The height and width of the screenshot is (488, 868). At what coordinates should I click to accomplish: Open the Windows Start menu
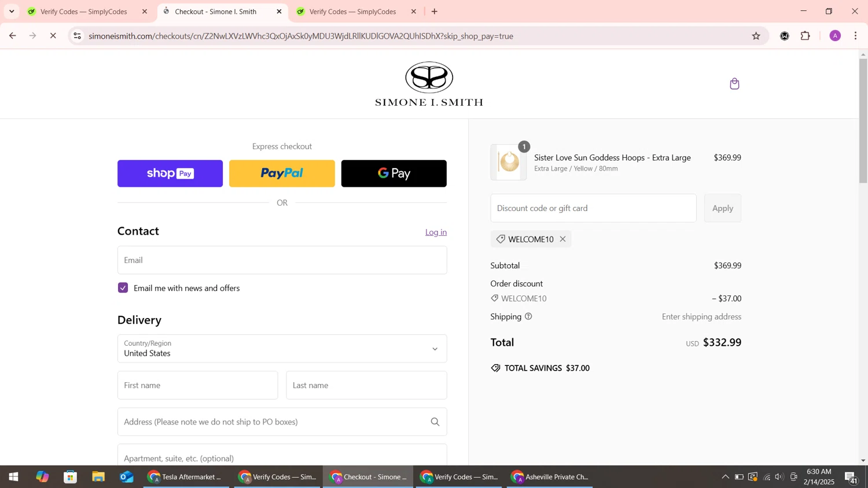point(13,477)
